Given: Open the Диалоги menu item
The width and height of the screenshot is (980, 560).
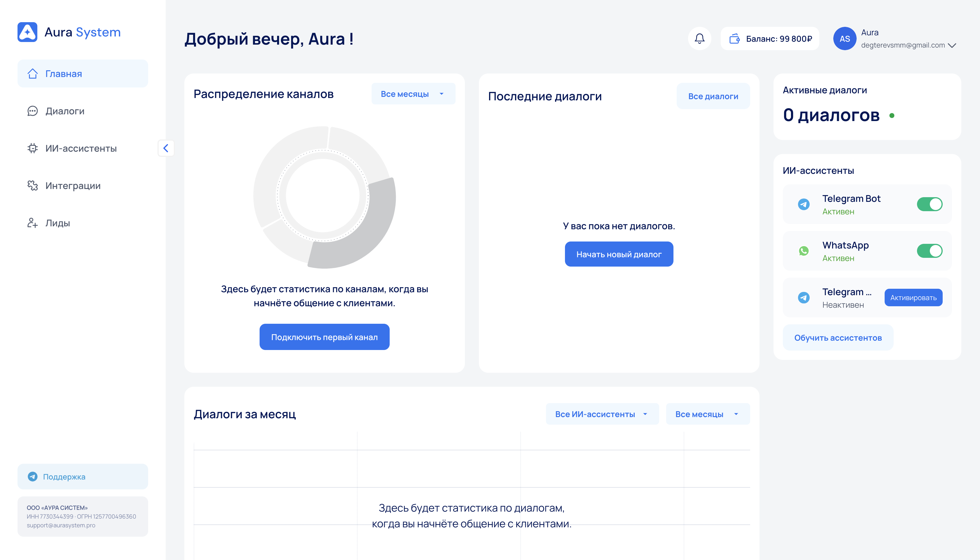Looking at the screenshot, I should tap(65, 111).
